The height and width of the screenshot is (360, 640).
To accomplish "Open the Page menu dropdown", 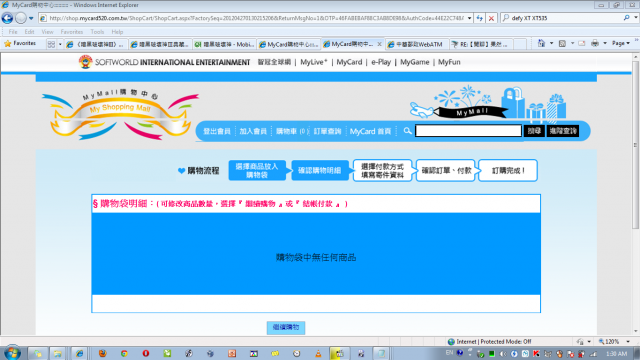I will (x=620, y=43).
